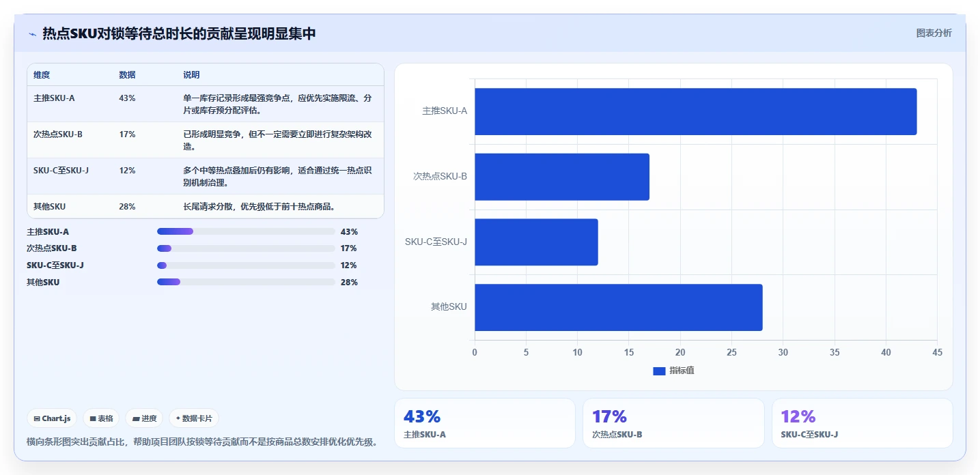
Task: Click the SKU-C至SKU-J chart bar
Action: coord(536,242)
